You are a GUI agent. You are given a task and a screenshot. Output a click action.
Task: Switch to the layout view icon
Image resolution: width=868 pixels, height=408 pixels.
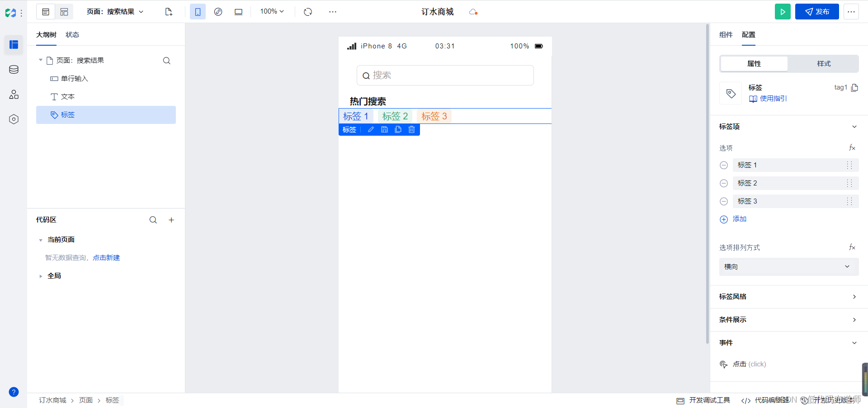click(x=64, y=12)
